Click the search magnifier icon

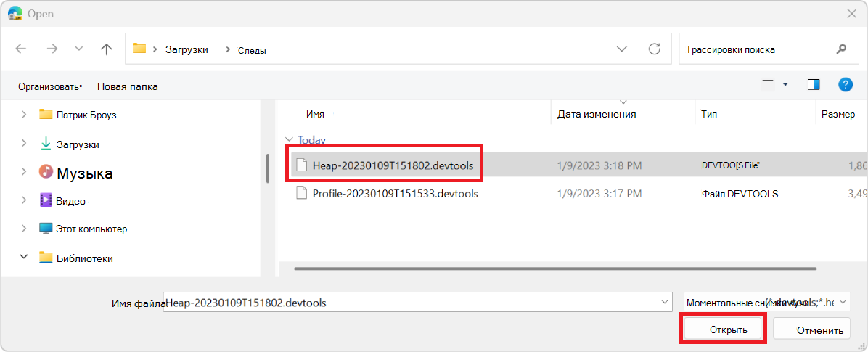(841, 49)
